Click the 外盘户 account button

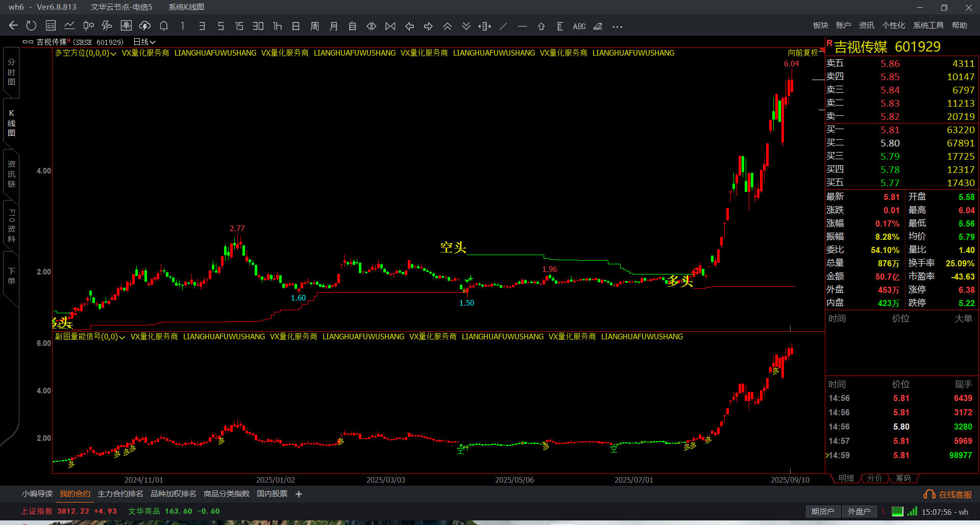[x=859, y=511]
